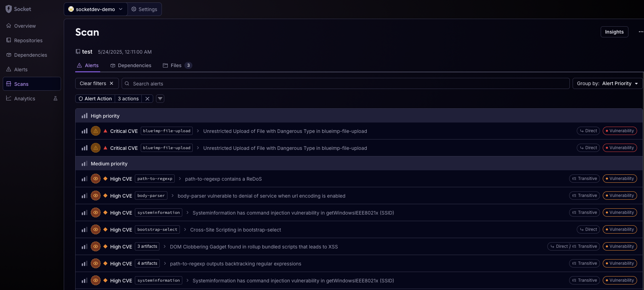Click warning action icon on first Critical CVE row
Screen dimensions: 644x290
96,131
